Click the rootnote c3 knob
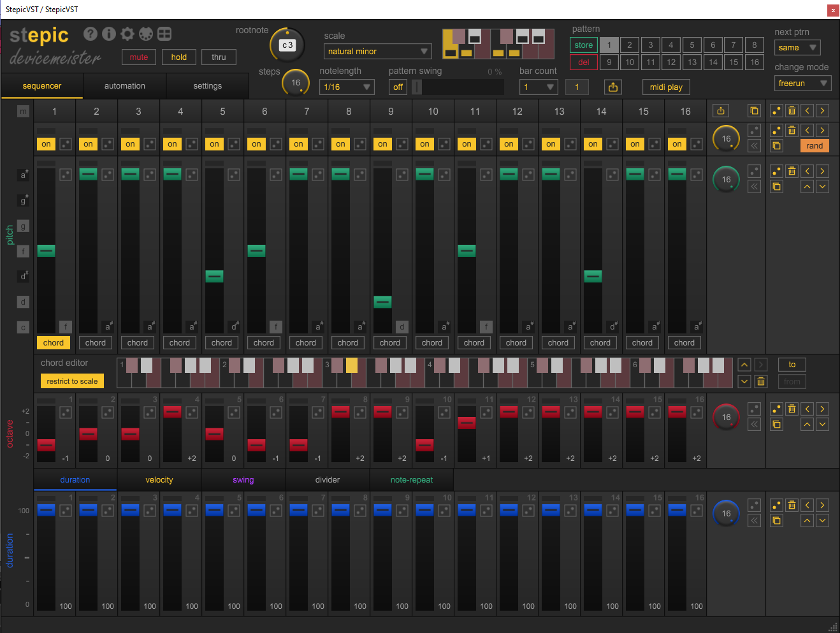This screenshot has width=840, height=633. point(287,45)
